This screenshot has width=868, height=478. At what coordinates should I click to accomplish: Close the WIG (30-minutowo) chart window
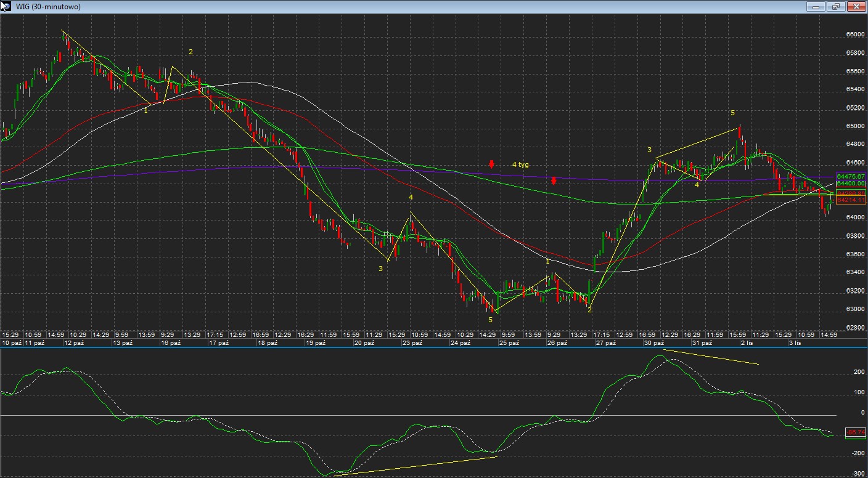pos(856,6)
